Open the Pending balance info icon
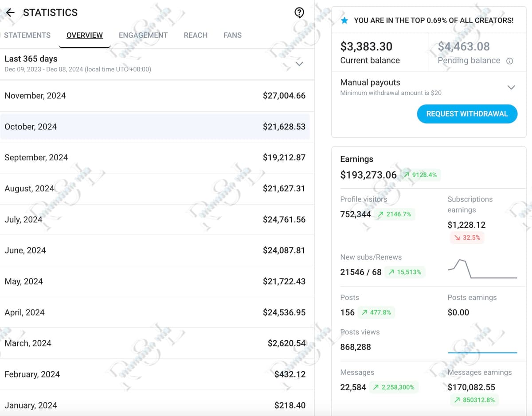 pos(509,61)
